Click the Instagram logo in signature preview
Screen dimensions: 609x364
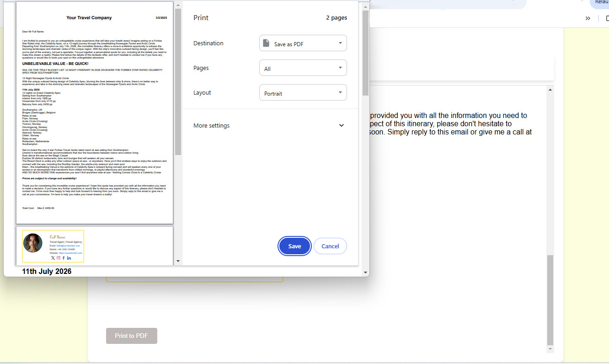(x=59, y=258)
